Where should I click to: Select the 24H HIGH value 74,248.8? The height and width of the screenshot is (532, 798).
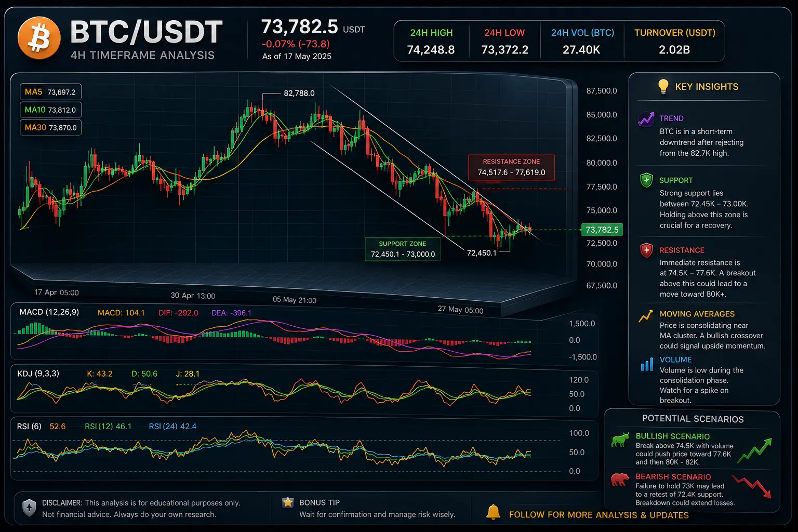click(x=431, y=50)
